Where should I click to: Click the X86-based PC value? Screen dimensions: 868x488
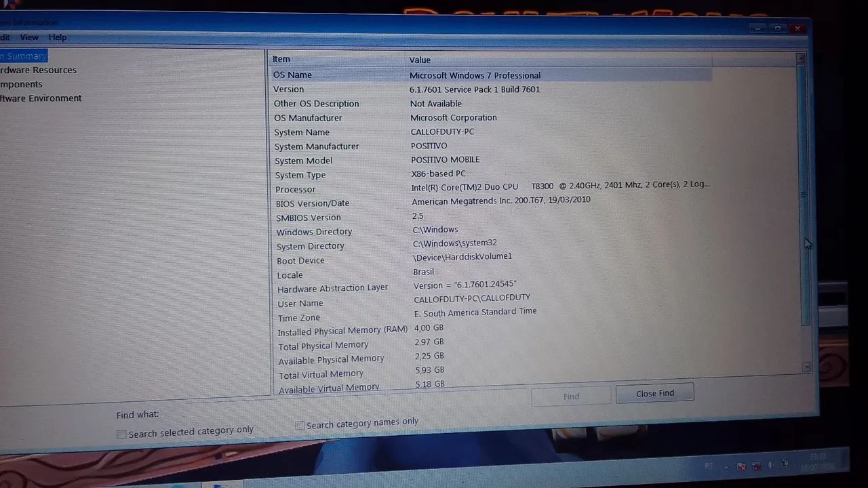click(x=438, y=174)
